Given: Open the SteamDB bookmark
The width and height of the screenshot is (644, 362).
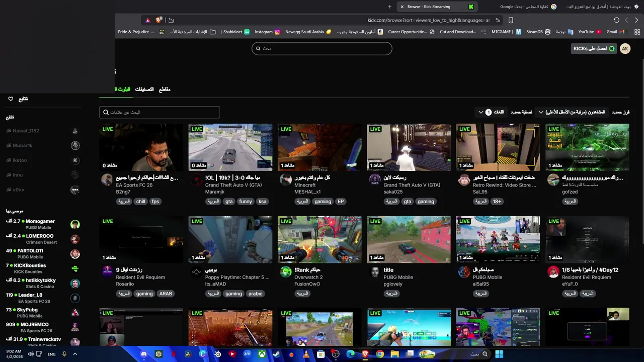Looking at the screenshot, I should tap(538, 32).
